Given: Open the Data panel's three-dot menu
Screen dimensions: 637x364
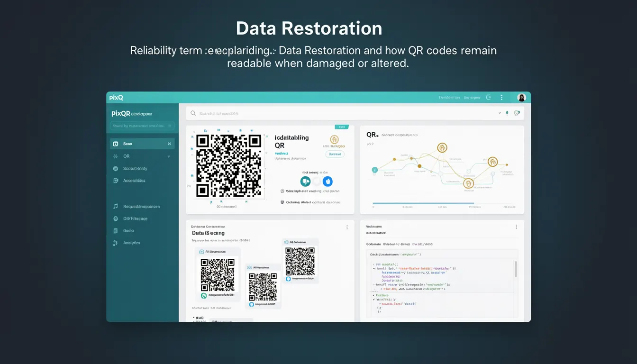Looking at the screenshot, I should pos(347,227).
